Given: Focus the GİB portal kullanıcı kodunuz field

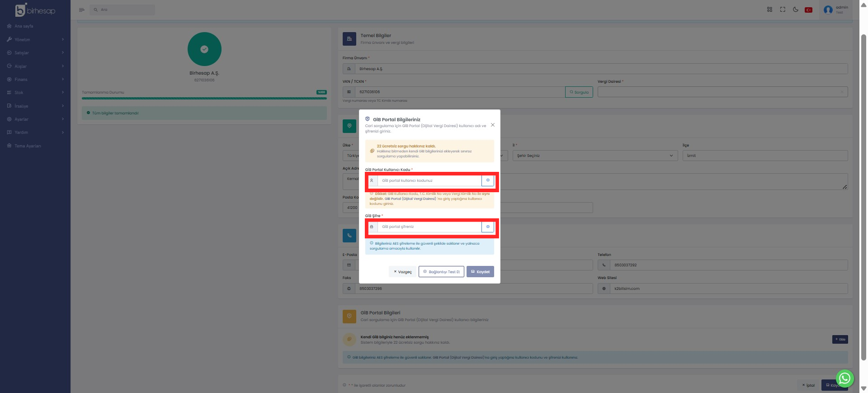Looking at the screenshot, I should 429,180.
